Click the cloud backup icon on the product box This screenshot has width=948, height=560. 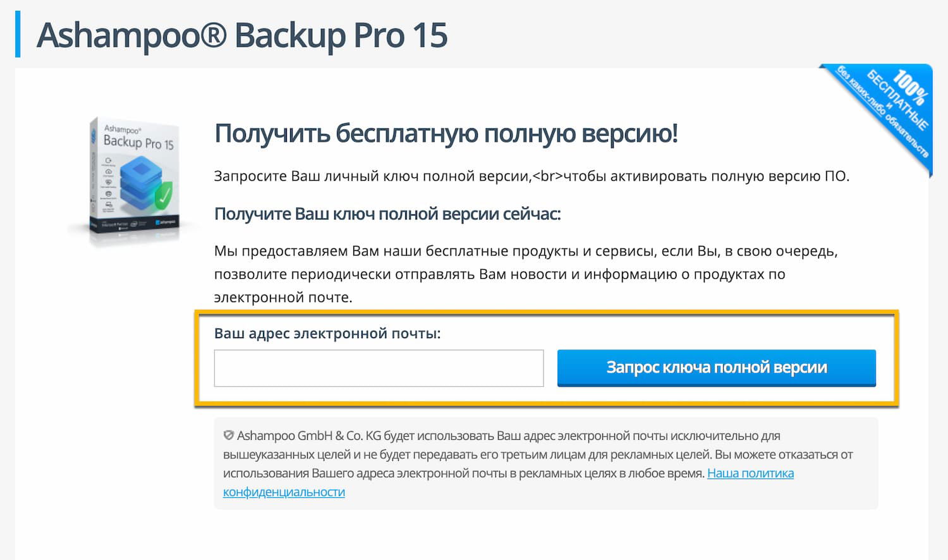109,172
